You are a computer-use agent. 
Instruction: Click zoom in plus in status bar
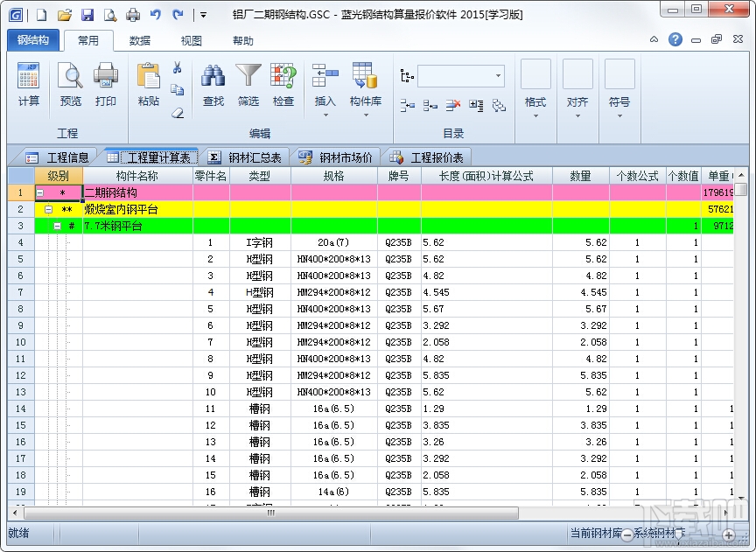click(729, 535)
